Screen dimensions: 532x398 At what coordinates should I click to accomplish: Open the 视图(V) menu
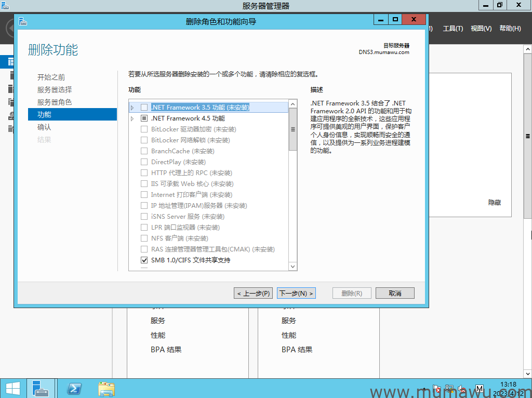(481, 29)
